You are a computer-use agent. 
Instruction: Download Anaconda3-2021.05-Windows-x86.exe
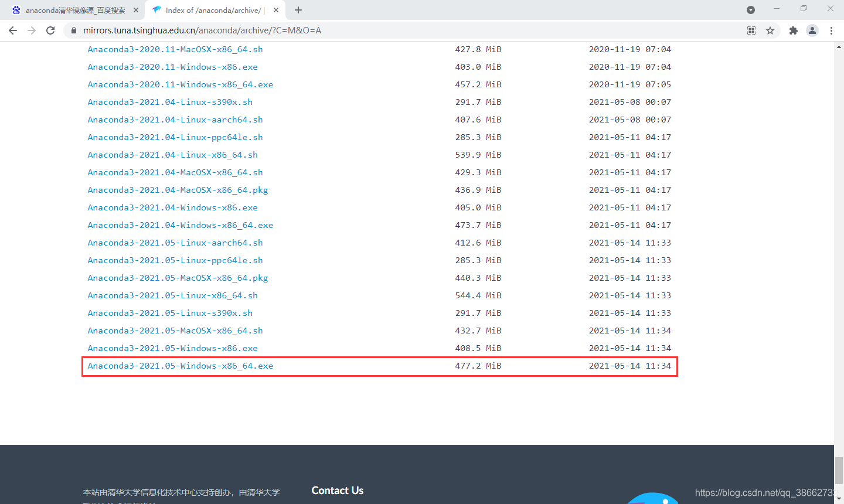tap(173, 348)
